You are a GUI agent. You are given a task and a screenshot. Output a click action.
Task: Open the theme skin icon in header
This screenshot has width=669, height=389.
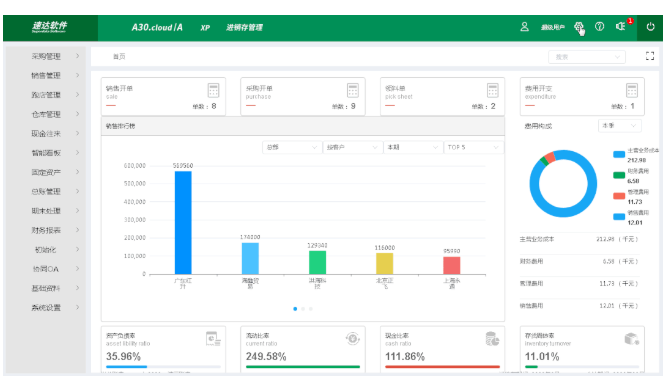pos(578,27)
